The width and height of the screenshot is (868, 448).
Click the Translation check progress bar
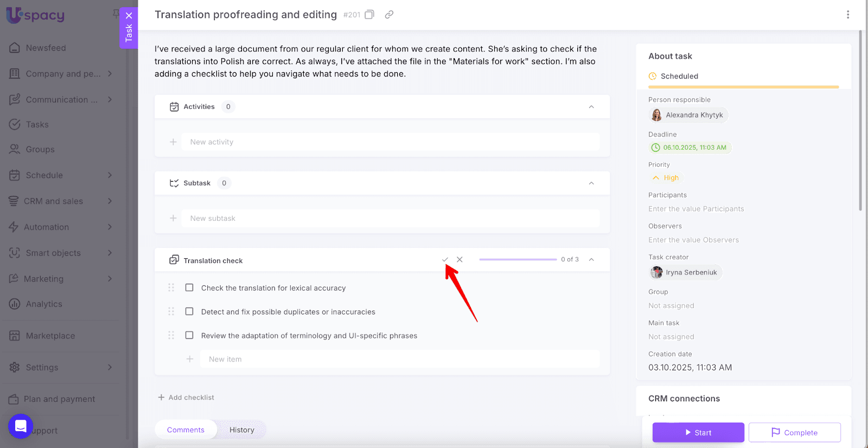click(518, 260)
